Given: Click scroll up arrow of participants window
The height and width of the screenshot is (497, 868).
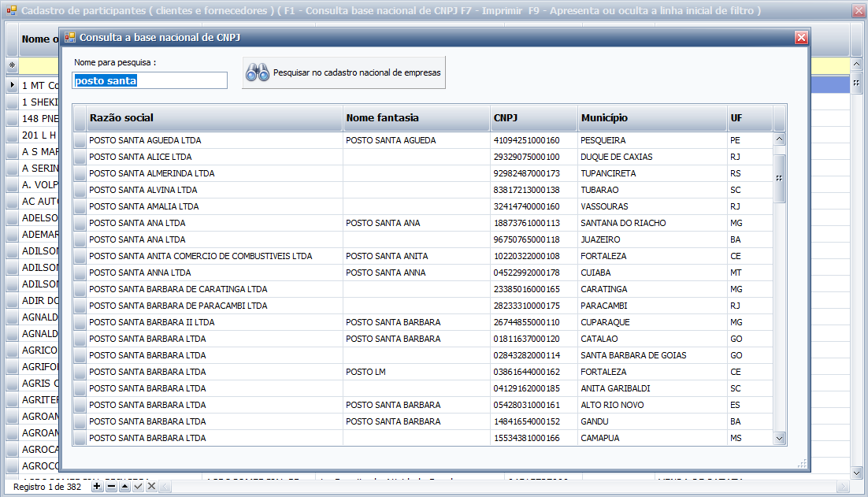Looking at the screenshot, I should tap(856, 65).
